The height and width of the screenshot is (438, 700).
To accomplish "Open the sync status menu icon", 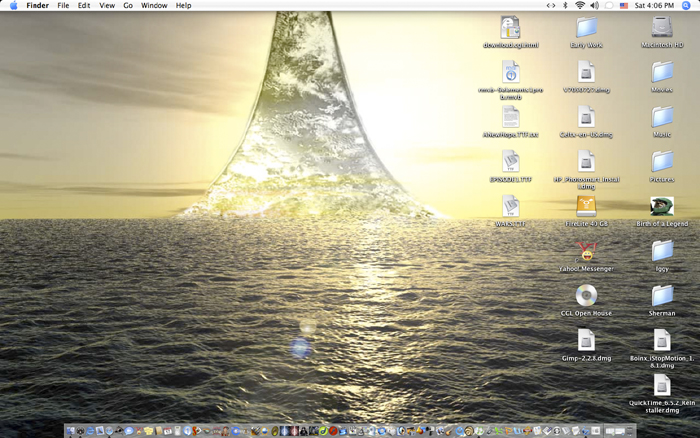I will [551, 5].
